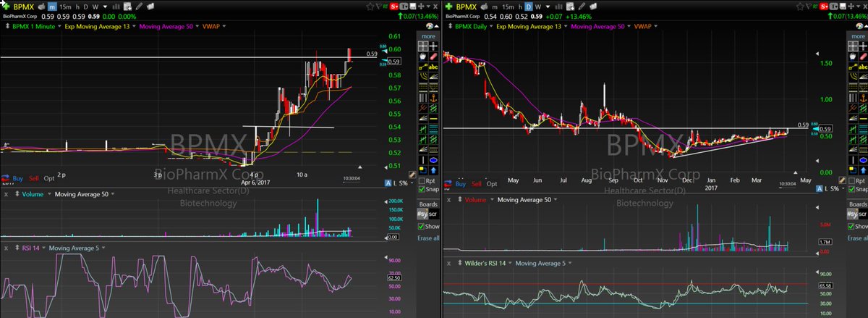The height and width of the screenshot is (318, 868).
Task: Select eraser tool in right drawing toolbar
Action: [864, 55]
